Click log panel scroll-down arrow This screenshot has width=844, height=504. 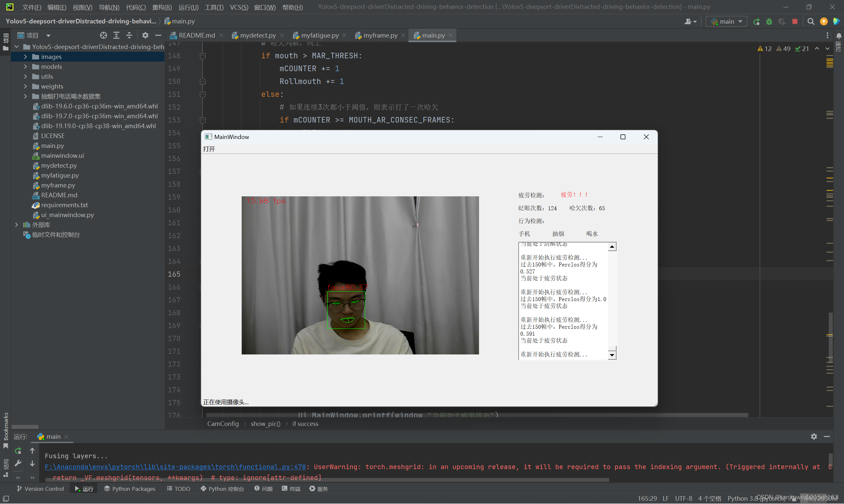612,355
